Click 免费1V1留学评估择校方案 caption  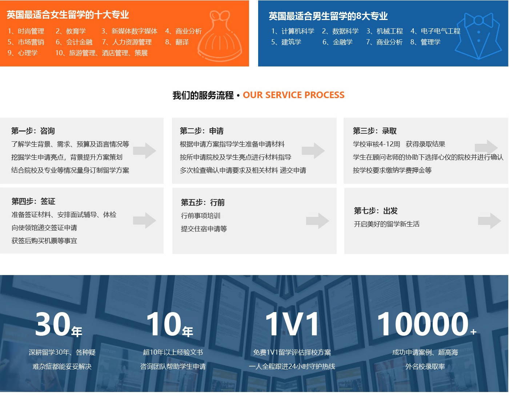point(292,352)
